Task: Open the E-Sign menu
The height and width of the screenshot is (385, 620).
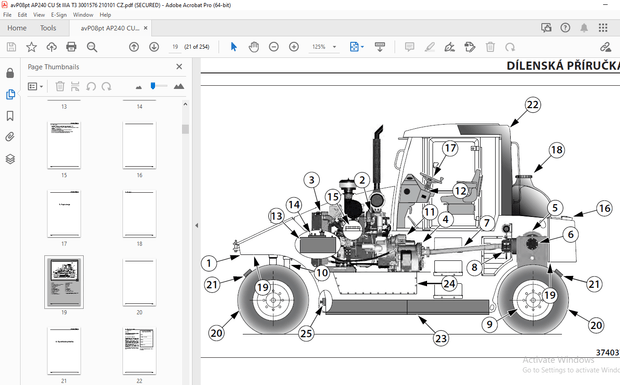Action: pos(59,15)
